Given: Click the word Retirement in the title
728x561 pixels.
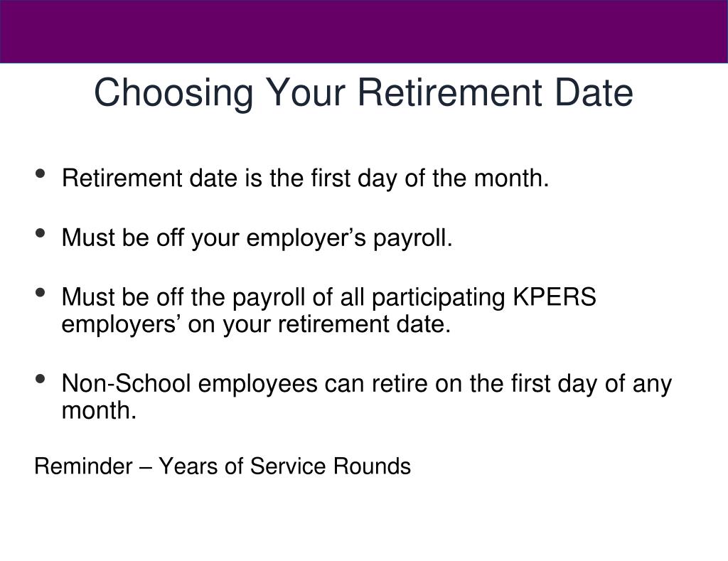Looking at the screenshot, I should [x=449, y=92].
